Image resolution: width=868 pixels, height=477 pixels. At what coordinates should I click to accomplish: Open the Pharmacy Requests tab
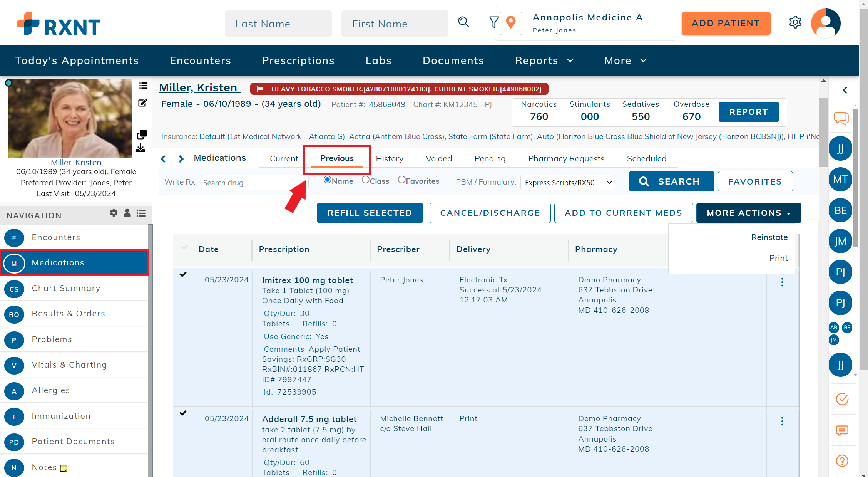(566, 158)
